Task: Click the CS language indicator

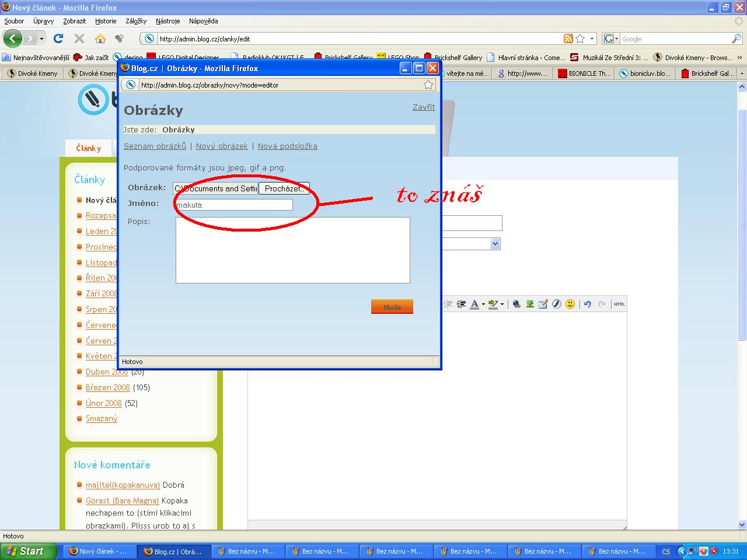Action: [x=666, y=551]
